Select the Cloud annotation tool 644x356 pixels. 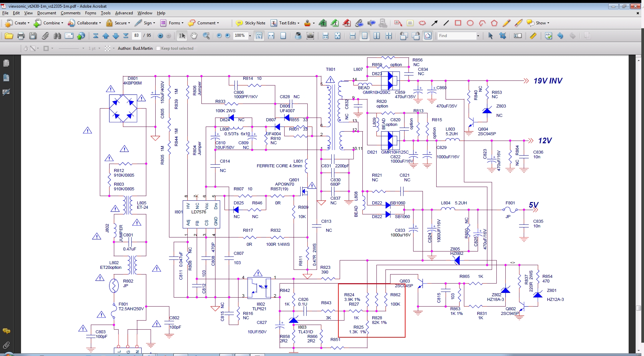coord(422,23)
